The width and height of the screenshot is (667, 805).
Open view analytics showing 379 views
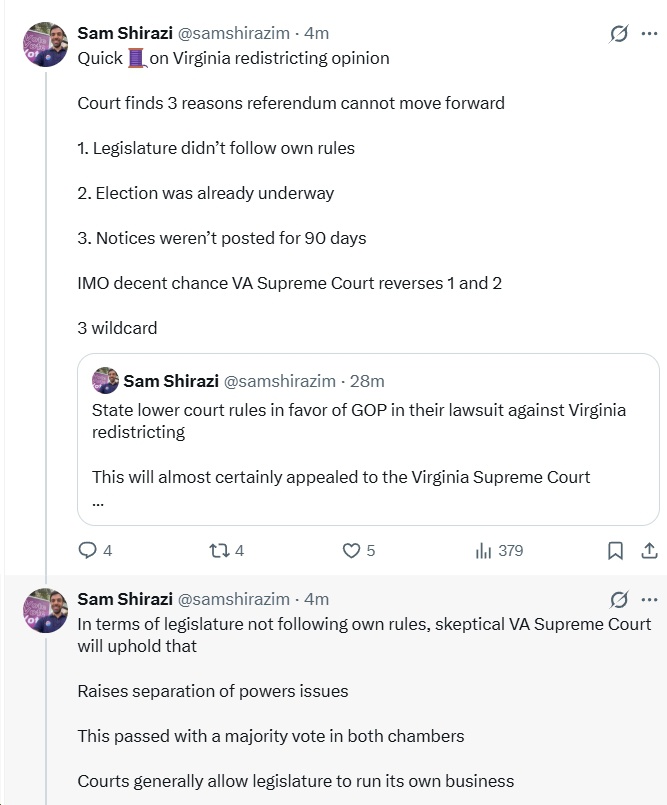484,550
